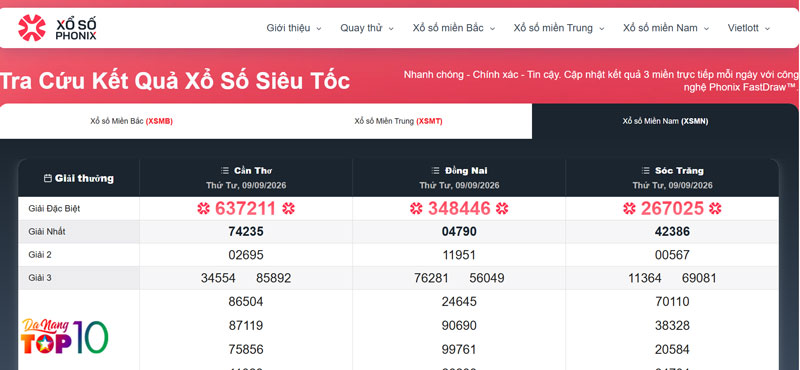This screenshot has height=370, width=800.
Task: Click the badge icon right of 637211
Action: tap(289, 208)
